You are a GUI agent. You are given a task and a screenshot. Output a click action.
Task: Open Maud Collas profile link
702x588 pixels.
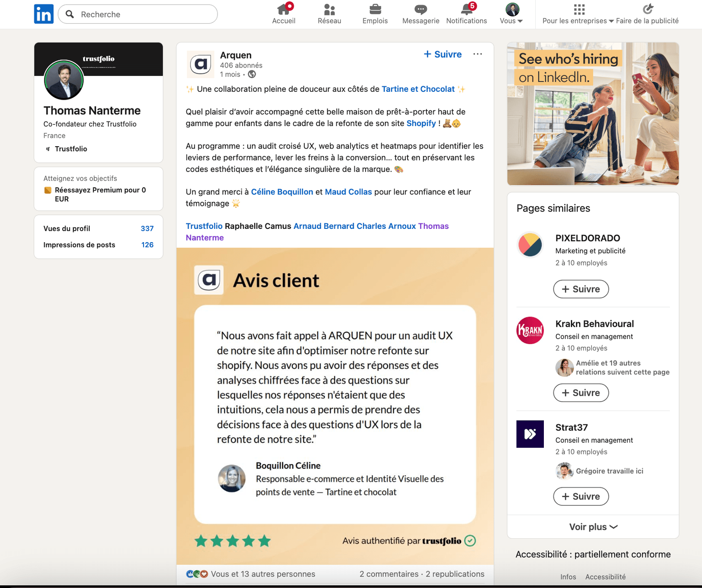coord(348,192)
